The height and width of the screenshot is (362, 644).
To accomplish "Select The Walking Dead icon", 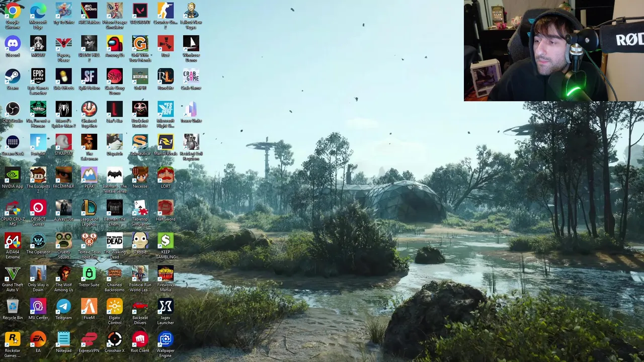I will 114,240.
